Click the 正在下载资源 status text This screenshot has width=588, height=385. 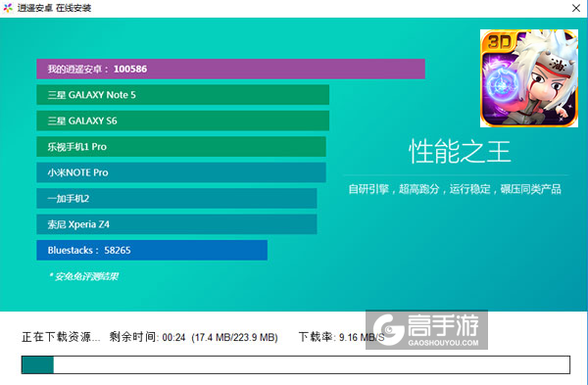tap(61, 337)
